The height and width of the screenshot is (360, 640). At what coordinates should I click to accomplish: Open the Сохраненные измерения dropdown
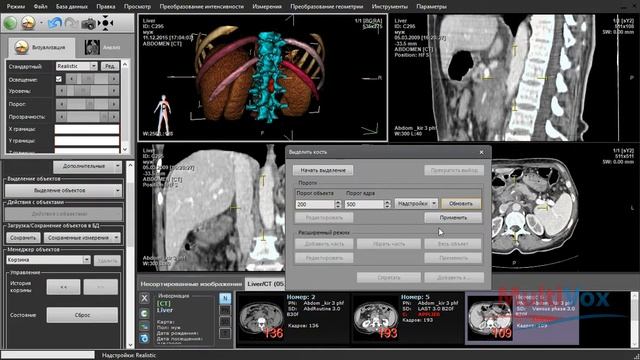(x=82, y=238)
